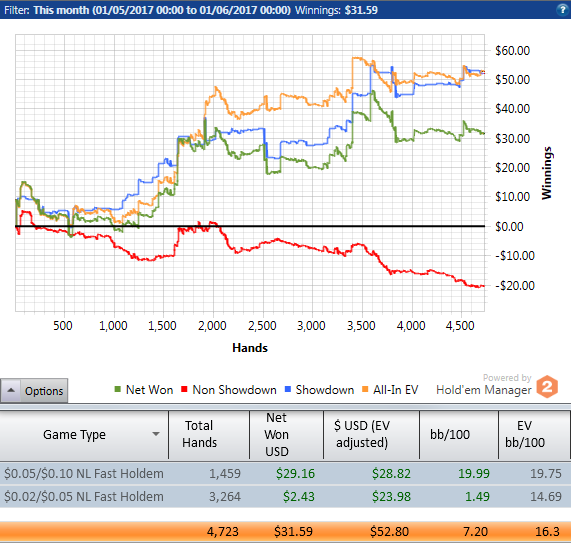Viewport: 571px width, 543px height.
Task: Toggle the Non Showdown red legend marker
Action: [184, 389]
